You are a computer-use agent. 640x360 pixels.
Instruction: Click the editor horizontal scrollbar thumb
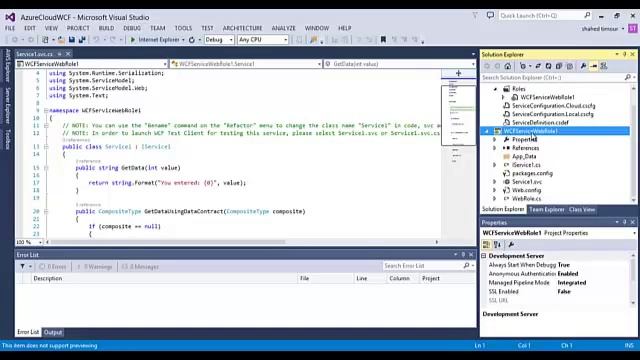click(168, 242)
